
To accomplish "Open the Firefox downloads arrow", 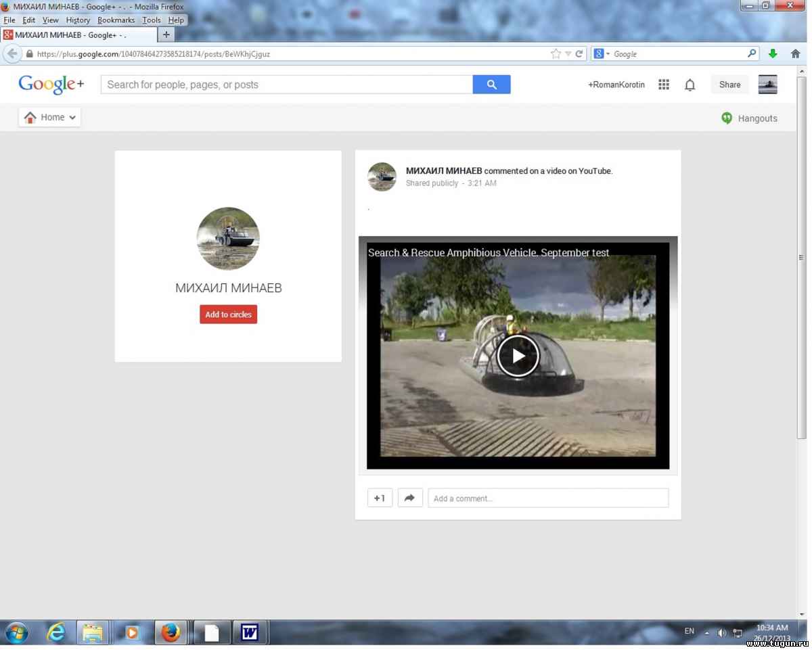I will click(773, 53).
